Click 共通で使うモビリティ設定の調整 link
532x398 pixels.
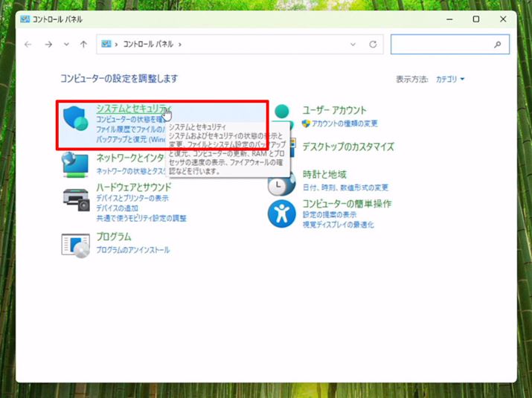(141, 218)
